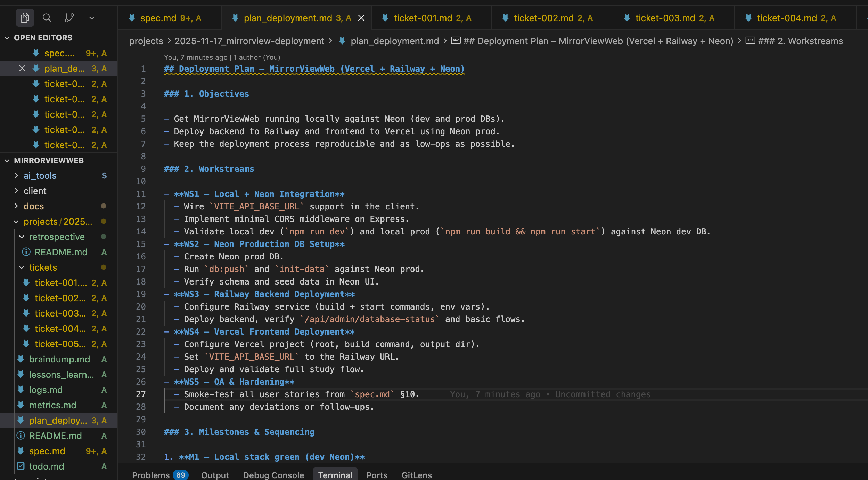868x480 pixels.
Task: Close the plan_deployment.md tab
Action: pos(361,18)
